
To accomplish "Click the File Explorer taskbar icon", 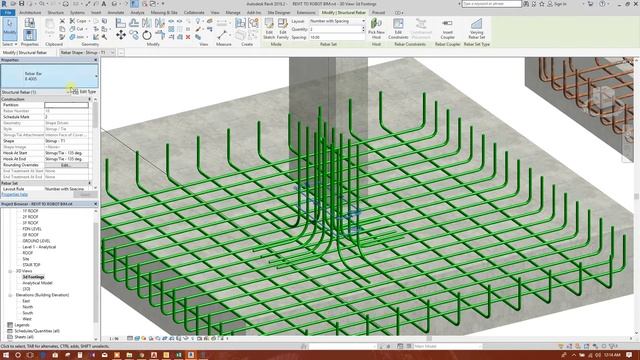I will tap(129, 355).
